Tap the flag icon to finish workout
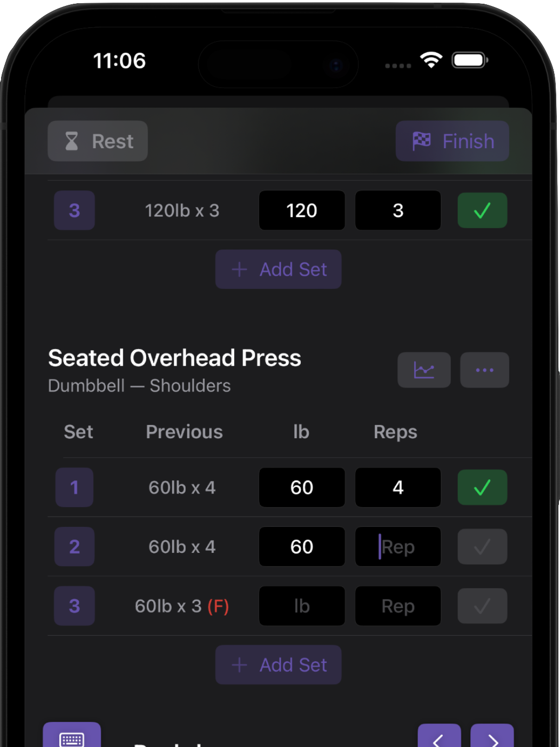The width and height of the screenshot is (560, 747). point(422,141)
